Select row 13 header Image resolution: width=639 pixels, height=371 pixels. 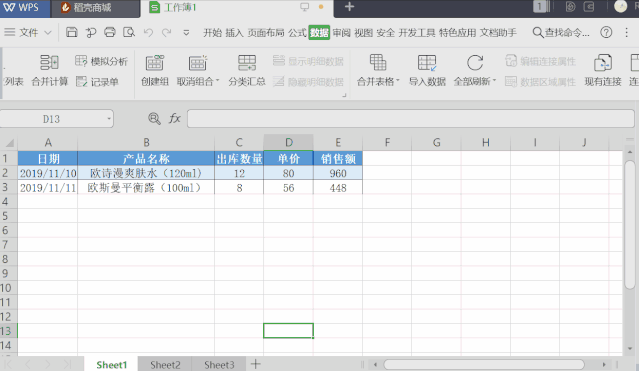click(9, 331)
